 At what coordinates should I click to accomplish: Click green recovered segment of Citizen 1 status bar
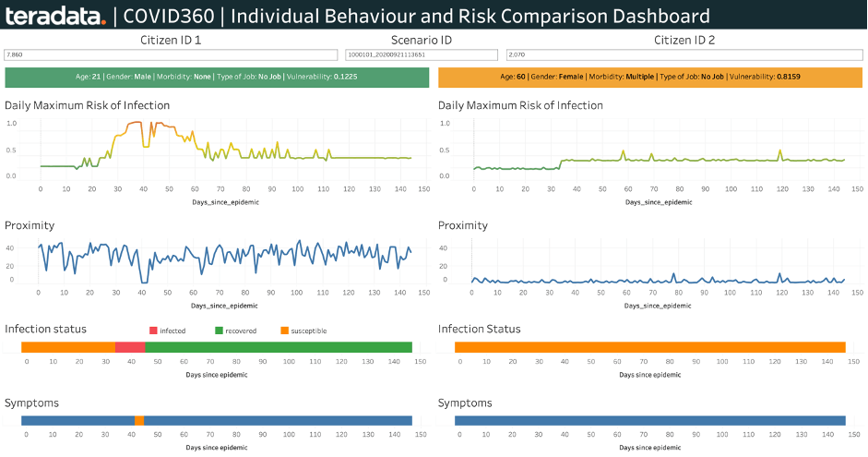click(277, 347)
